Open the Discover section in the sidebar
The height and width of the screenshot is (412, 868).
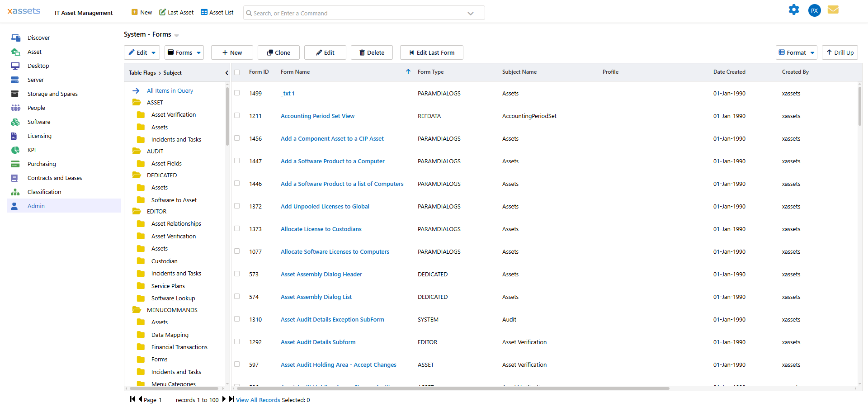(16, 38)
